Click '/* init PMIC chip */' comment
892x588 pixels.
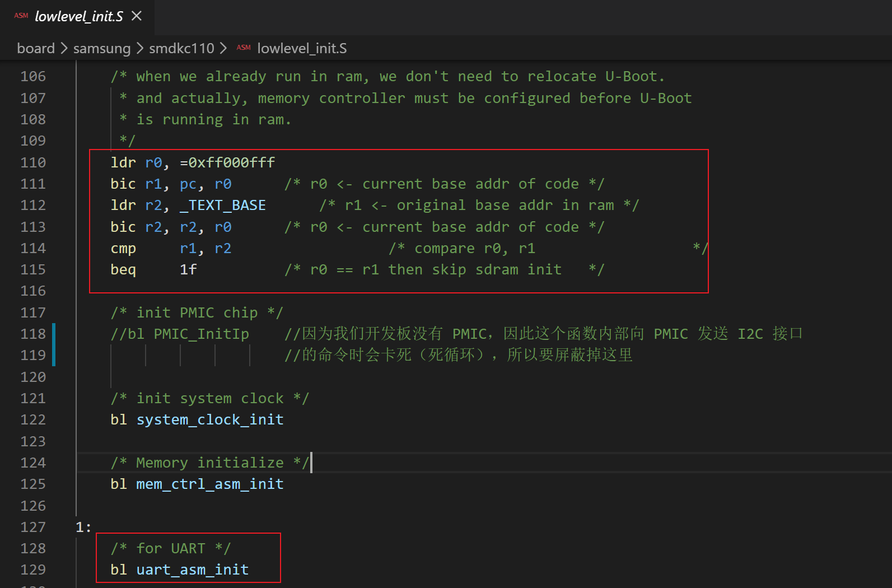tap(197, 313)
